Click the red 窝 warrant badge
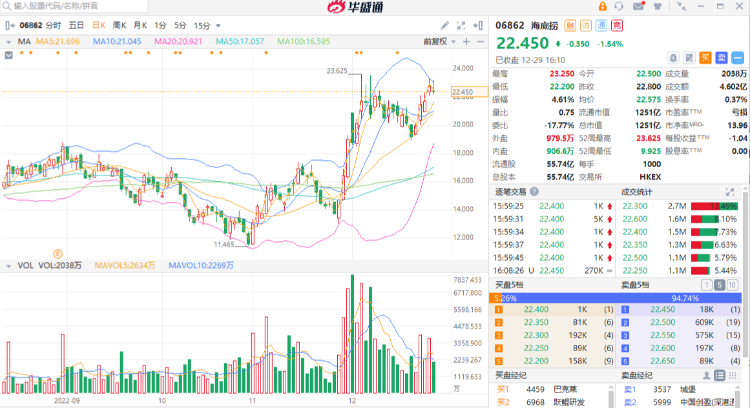This screenshot has width=750, height=408. pos(617,25)
